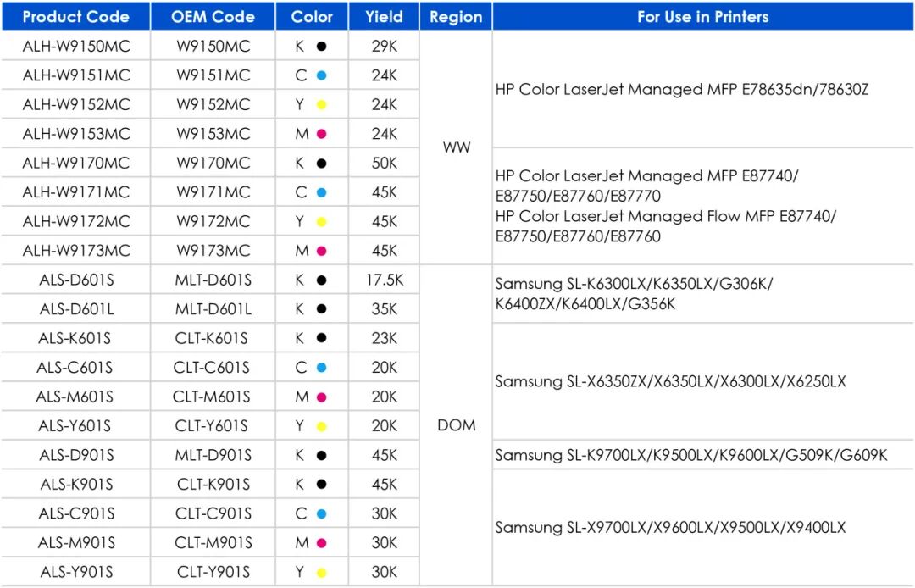Click the WW region cell
The height and width of the screenshot is (588, 915).
pos(456,147)
